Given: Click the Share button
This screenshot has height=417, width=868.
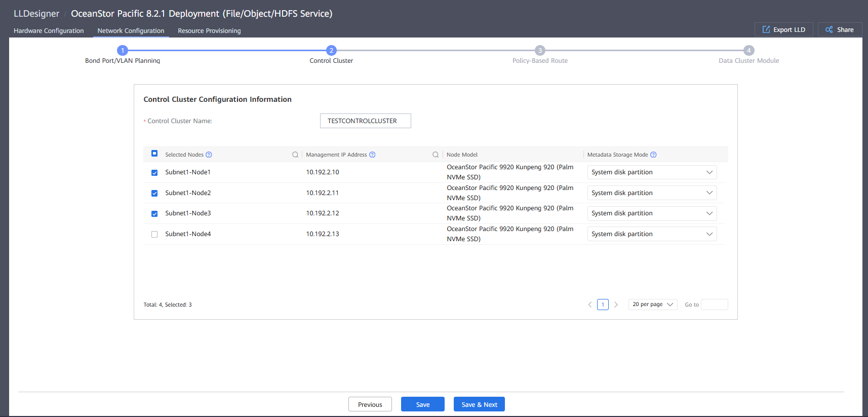Looking at the screenshot, I should coord(840,30).
